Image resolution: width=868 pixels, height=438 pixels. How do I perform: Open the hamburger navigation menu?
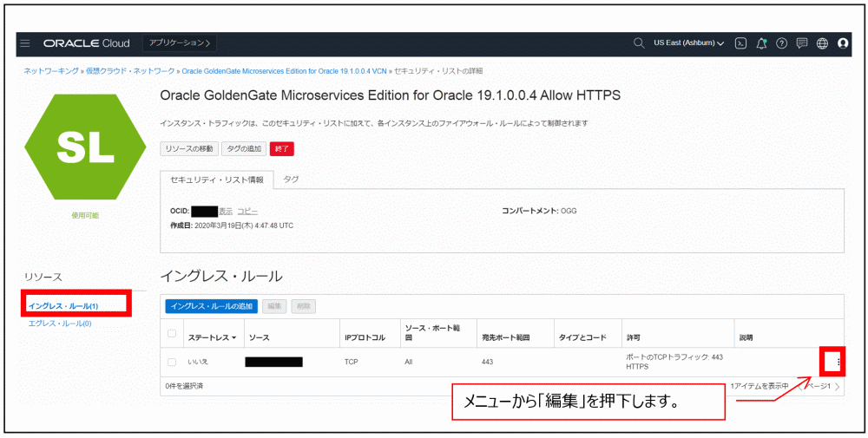[x=25, y=43]
